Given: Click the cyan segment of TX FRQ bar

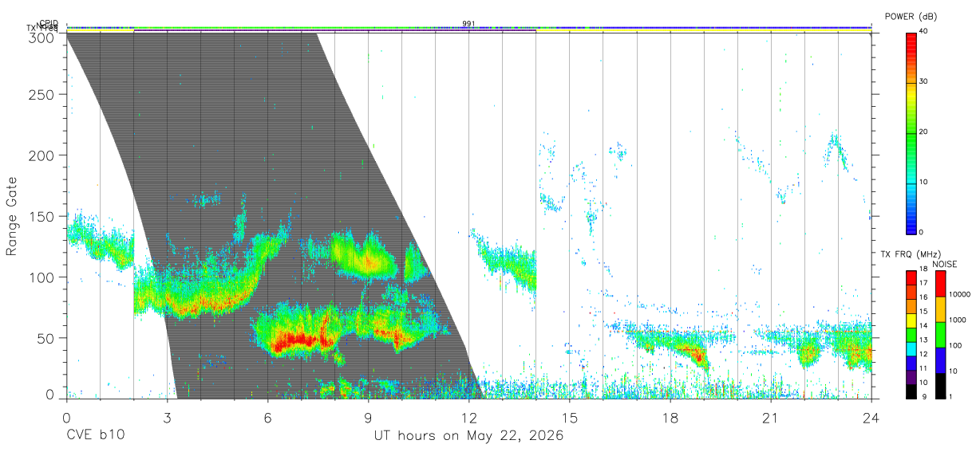Looking at the screenshot, I should click(x=911, y=349).
